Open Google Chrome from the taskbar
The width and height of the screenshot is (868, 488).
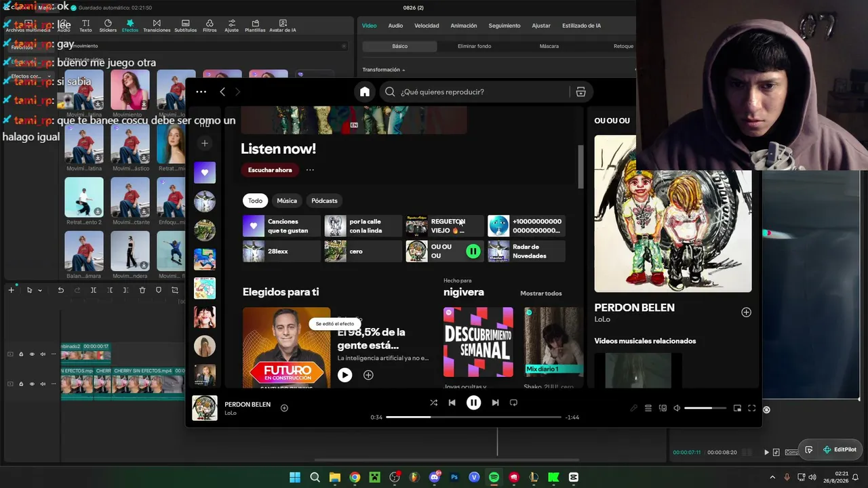pos(355,477)
